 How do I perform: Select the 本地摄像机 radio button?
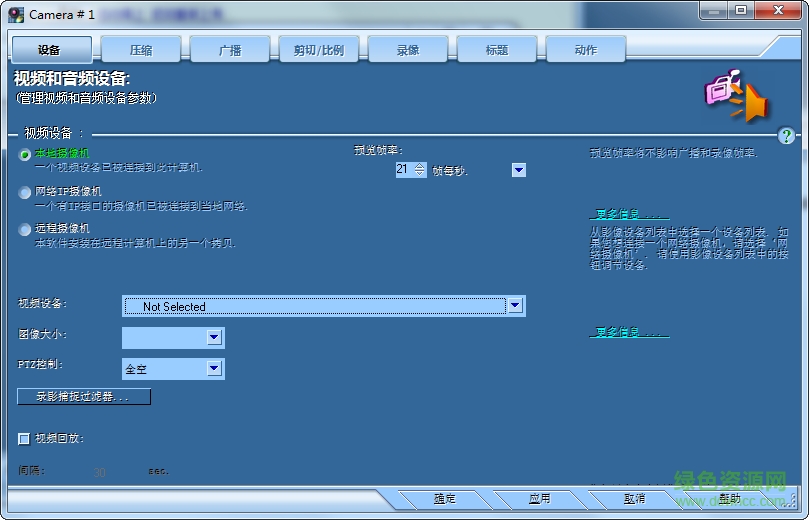pyautogui.click(x=24, y=155)
